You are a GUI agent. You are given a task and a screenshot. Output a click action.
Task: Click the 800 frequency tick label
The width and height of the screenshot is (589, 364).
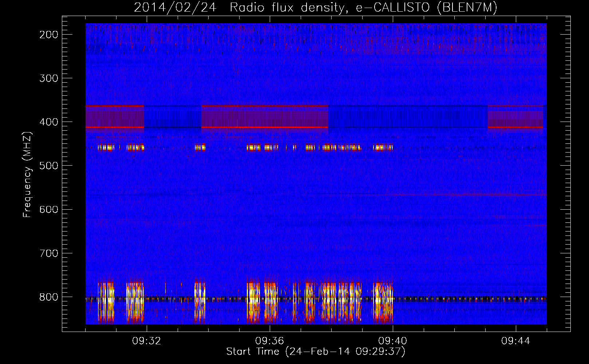click(x=49, y=297)
